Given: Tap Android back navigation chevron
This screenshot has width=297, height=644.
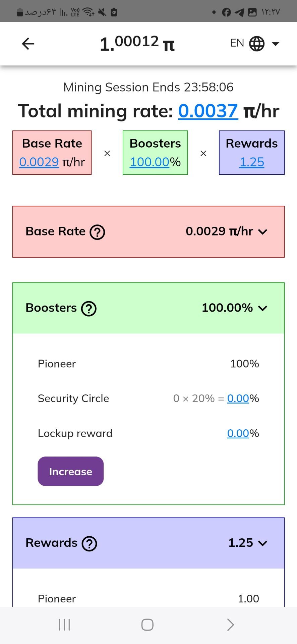Looking at the screenshot, I should pos(230,625).
